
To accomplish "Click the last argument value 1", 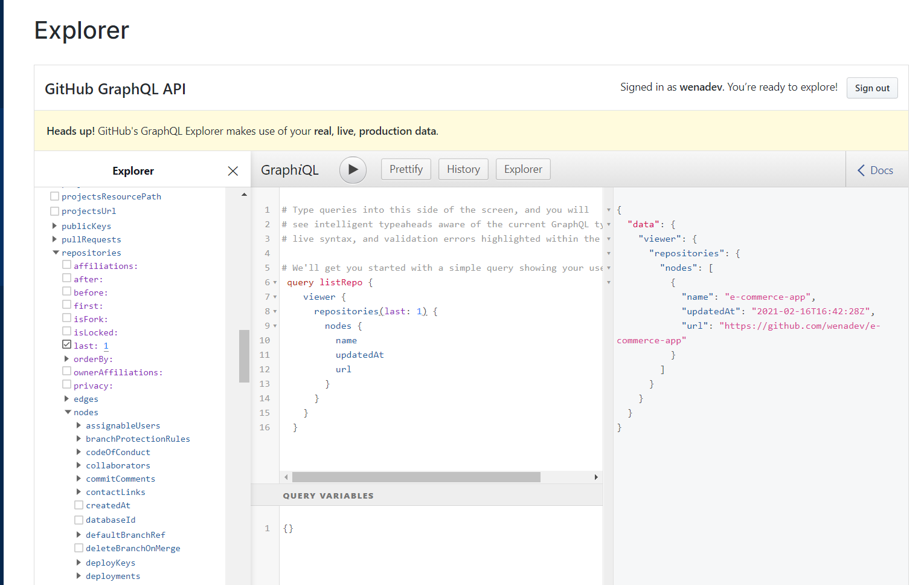I will click(x=106, y=346).
